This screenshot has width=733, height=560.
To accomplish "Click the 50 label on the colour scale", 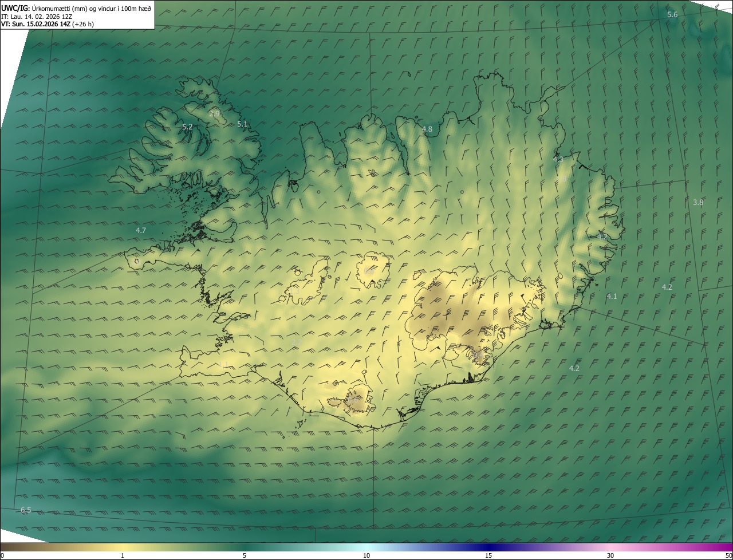I will [x=728, y=555].
